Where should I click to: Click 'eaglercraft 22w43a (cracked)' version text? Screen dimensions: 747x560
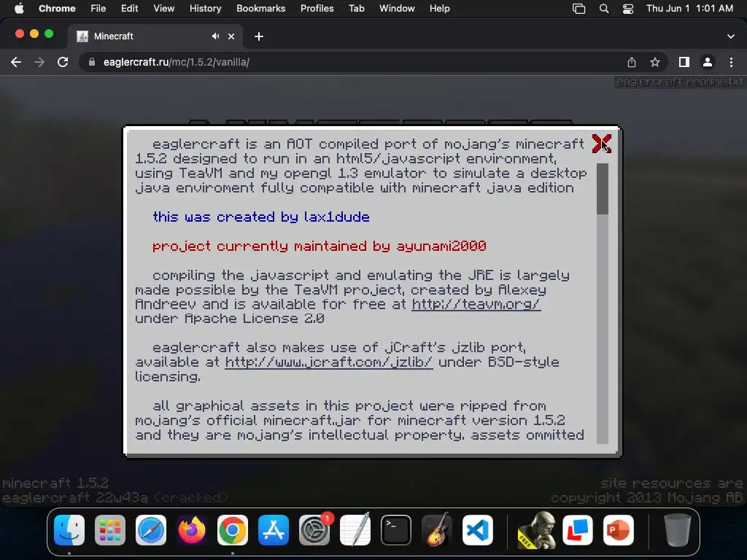[115, 497]
